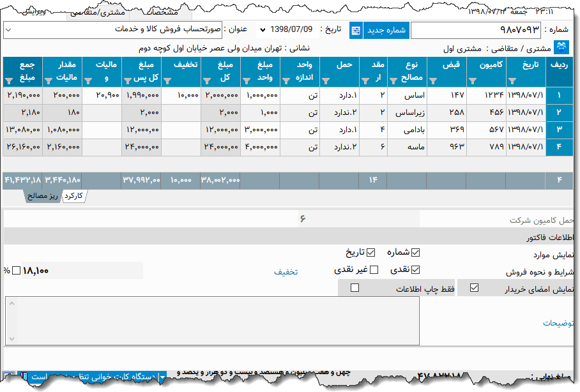This screenshot has height=392, width=580.
Task: Open the filter icon in تاریخ column header
Action: tap(512, 80)
